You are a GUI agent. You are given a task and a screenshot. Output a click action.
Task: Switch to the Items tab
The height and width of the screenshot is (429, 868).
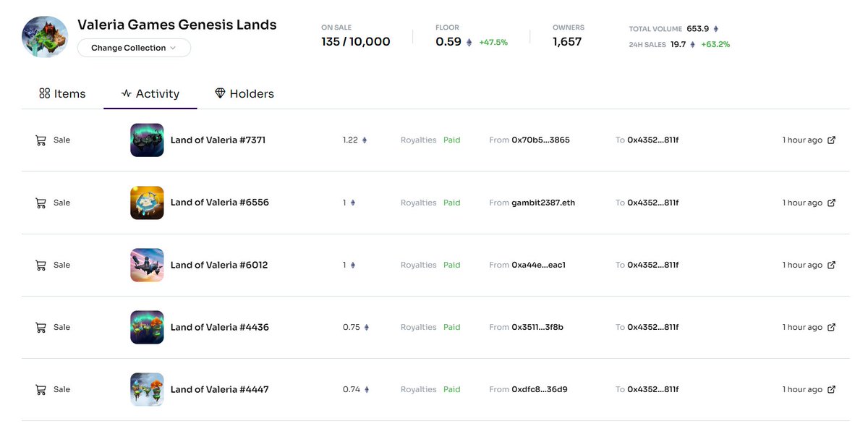(x=62, y=93)
